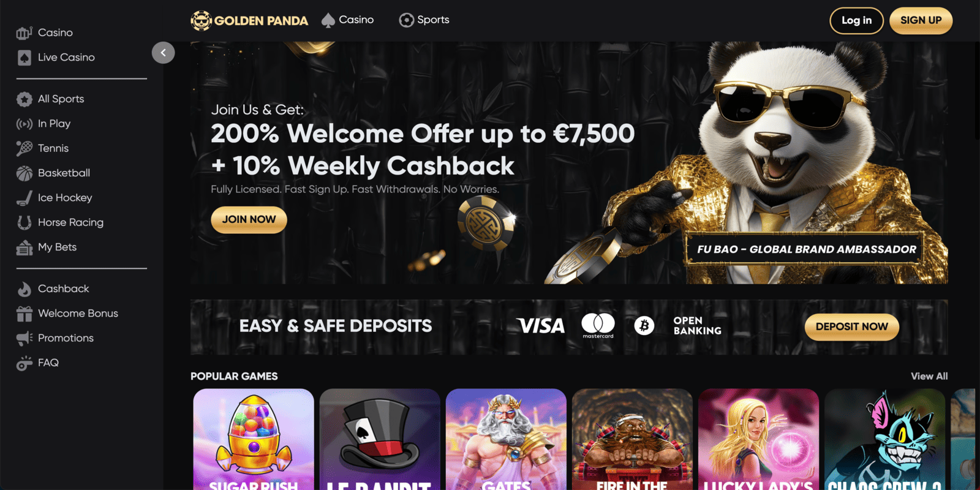Open In Play live icon
Viewport: 980px width, 490px height.
pyautogui.click(x=24, y=124)
